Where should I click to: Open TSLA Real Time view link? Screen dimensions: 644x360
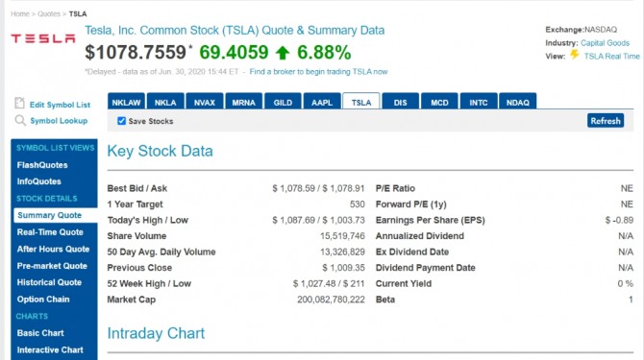coord(612,57)
